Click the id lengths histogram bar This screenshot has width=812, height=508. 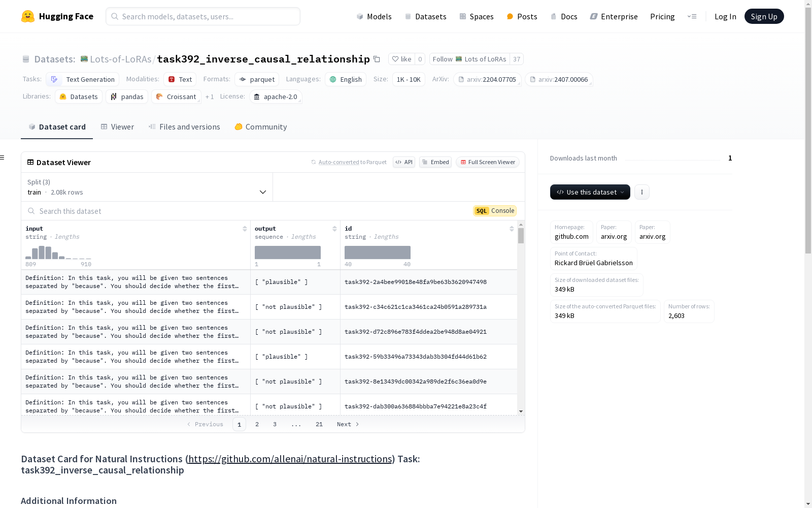point(378,252)
